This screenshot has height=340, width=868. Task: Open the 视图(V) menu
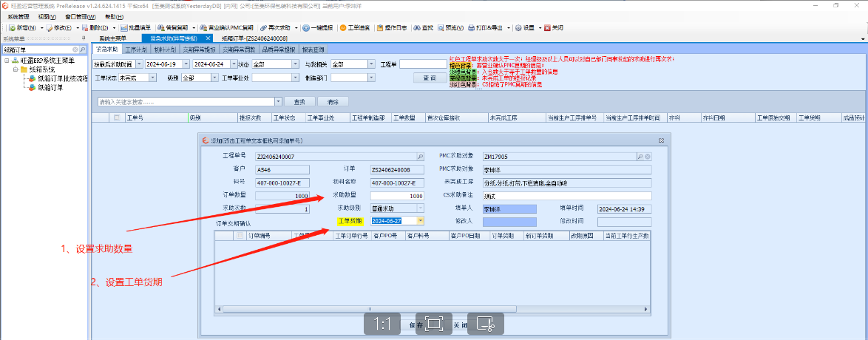pyautogui.click(x=47, y=16)
